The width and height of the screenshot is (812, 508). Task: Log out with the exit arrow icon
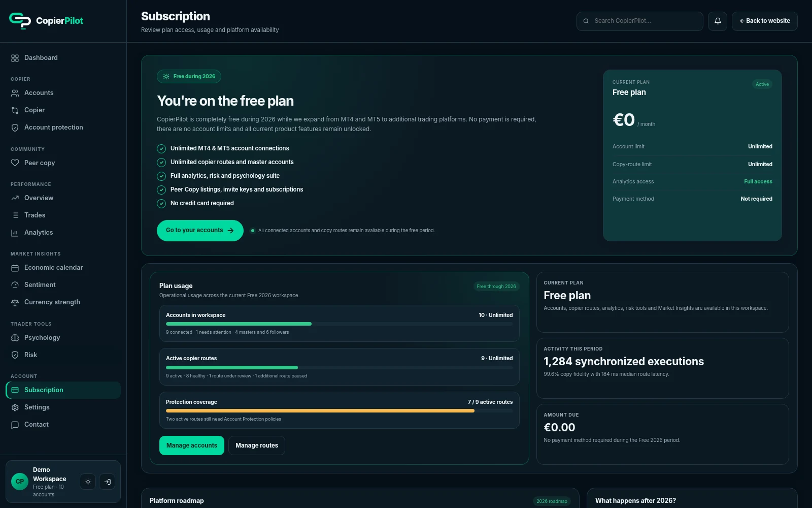[x=107, y=482]
